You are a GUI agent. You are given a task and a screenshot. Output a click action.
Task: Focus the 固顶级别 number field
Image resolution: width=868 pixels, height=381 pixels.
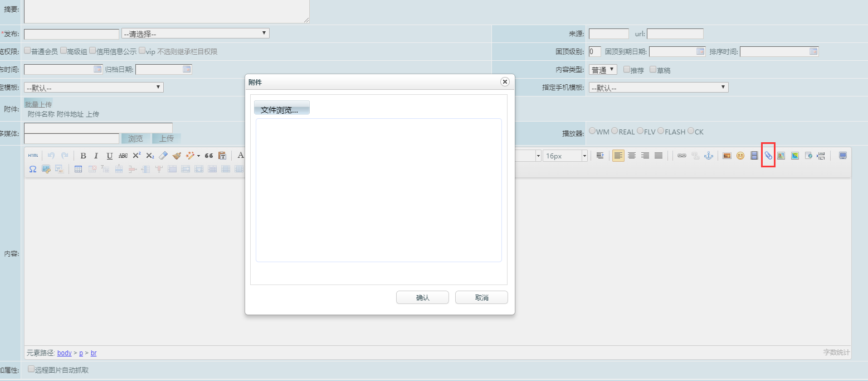(x=595, y=51)
